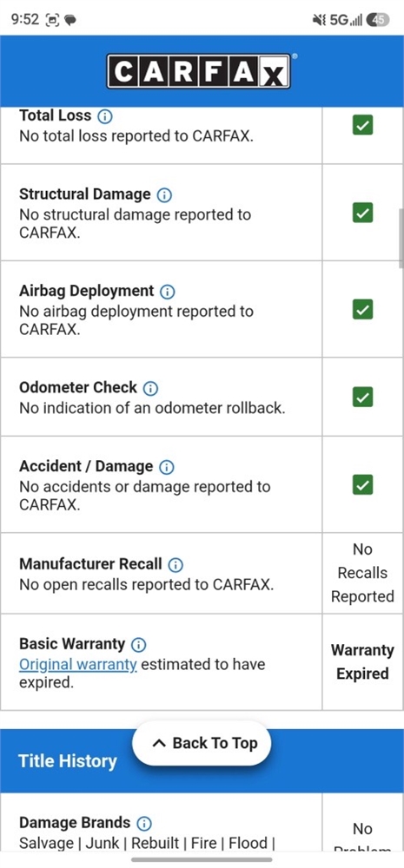
Task: Click green checkmark for Total Loss
Action: [x=362, y=126]
